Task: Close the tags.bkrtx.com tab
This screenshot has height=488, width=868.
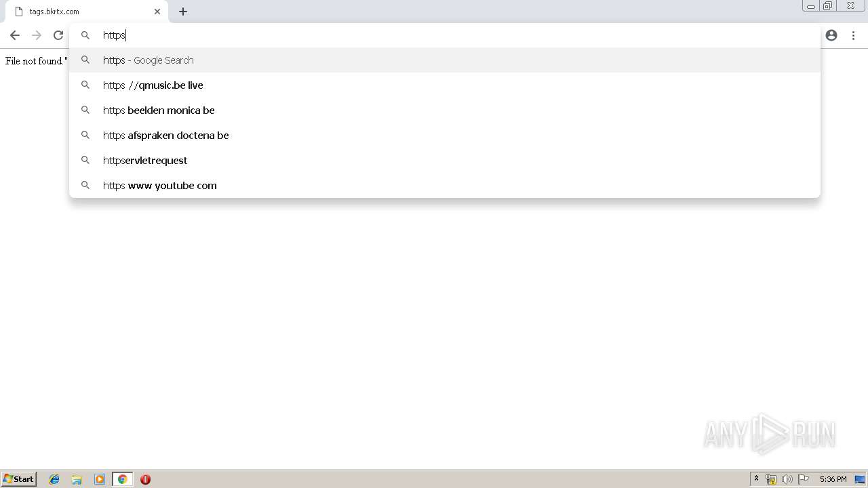Action: pyautogui.click(x=157, y=12)
